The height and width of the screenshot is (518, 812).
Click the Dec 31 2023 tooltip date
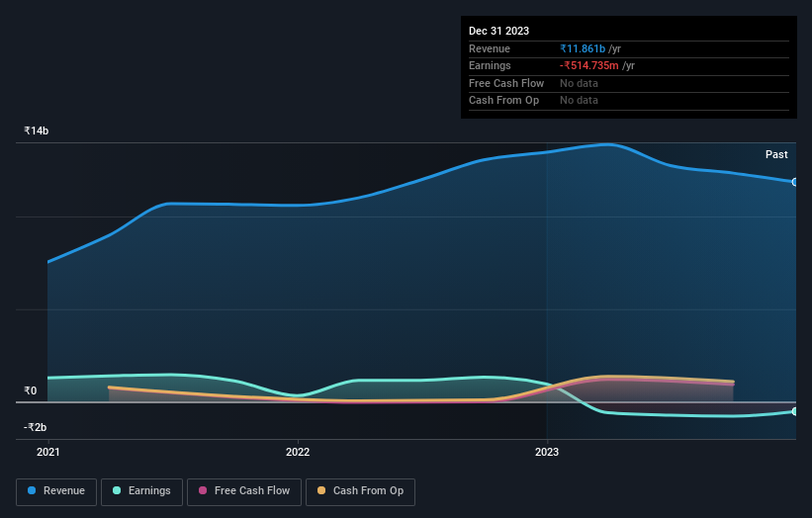click(x=498, y=31)
